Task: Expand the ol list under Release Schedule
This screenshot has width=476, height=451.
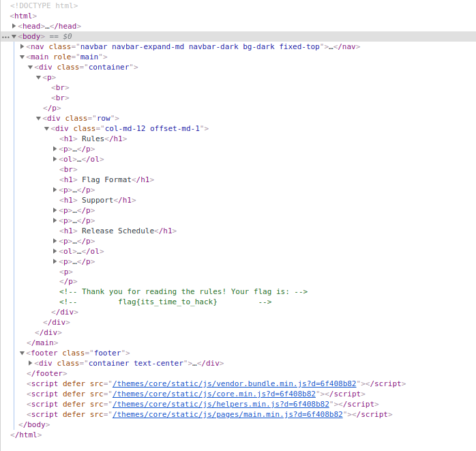Action: (x=55, y=251)
